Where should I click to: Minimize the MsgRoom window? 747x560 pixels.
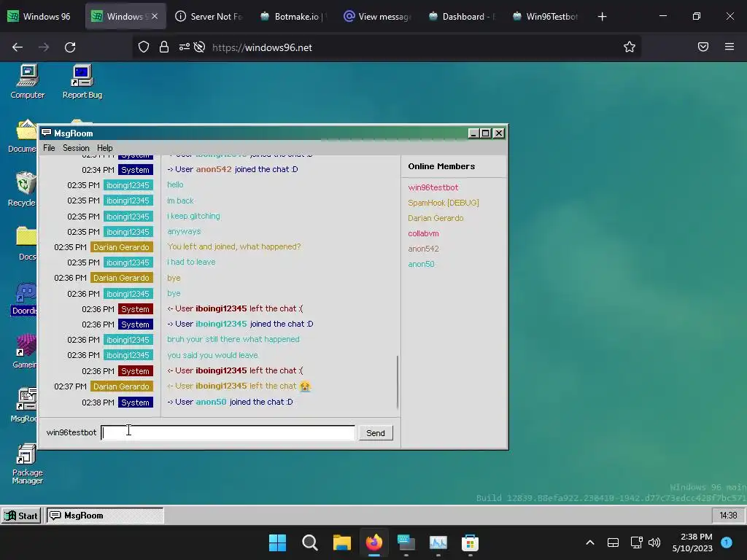(x=473, y=133)
